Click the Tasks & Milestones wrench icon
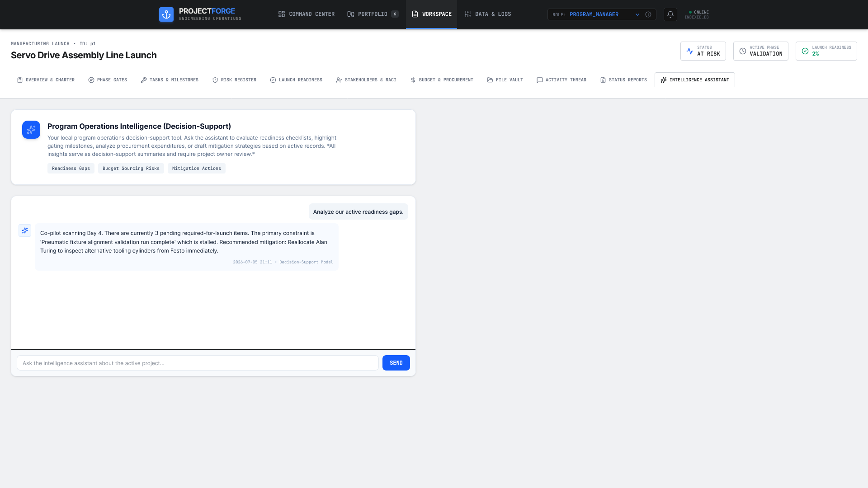868x488 pixels. pyautogui.click(x=144, y=80)
